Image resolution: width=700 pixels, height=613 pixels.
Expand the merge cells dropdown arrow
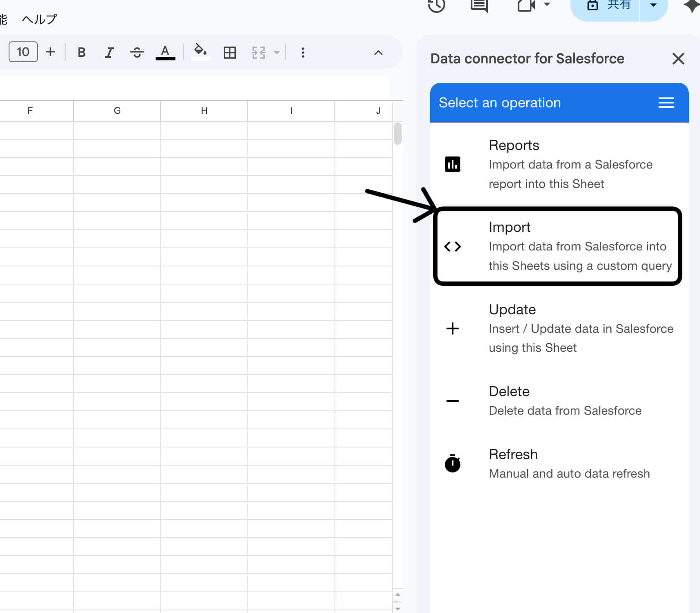[277, 53]
